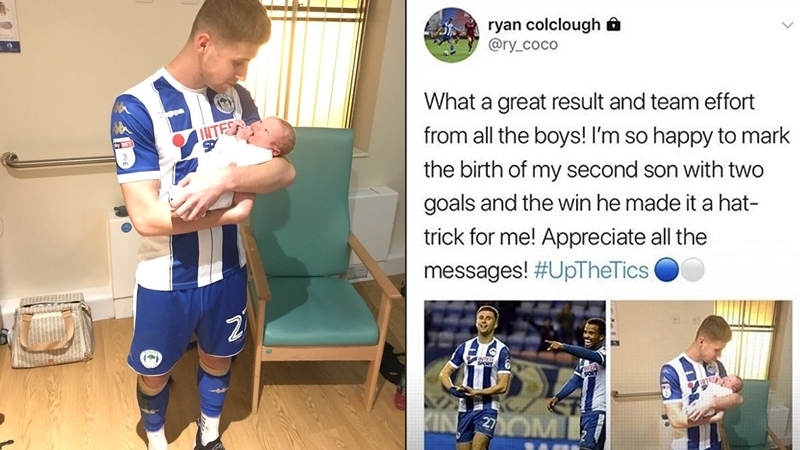Click the Sky Bet EFL sleeve badge
Viewport: 800px width, 450px height.
tap(123, 153)
